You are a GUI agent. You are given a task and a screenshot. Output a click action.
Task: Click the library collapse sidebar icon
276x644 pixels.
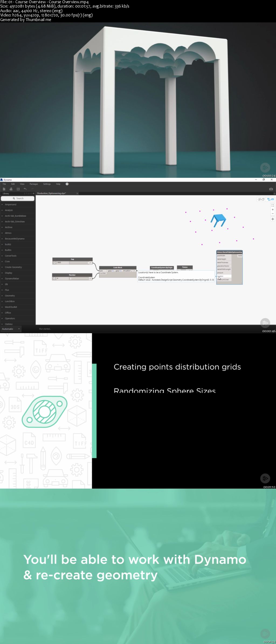coord(33,193)
